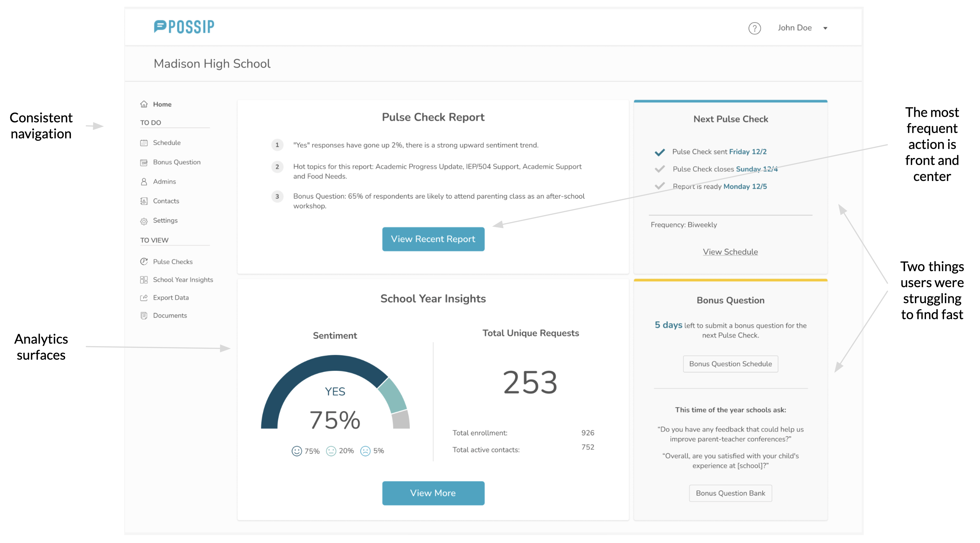Click the Admins person icon

[144, 182]
